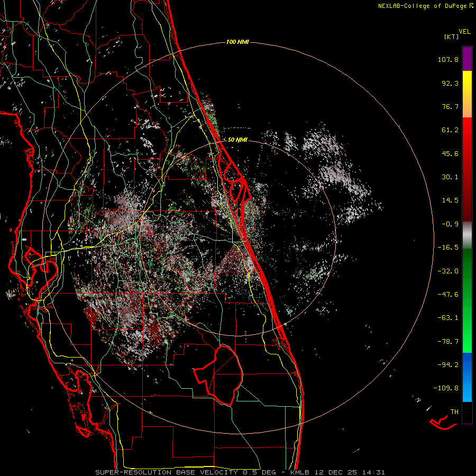Click the 61.2 value on velocity scale

tap(450, 130)
